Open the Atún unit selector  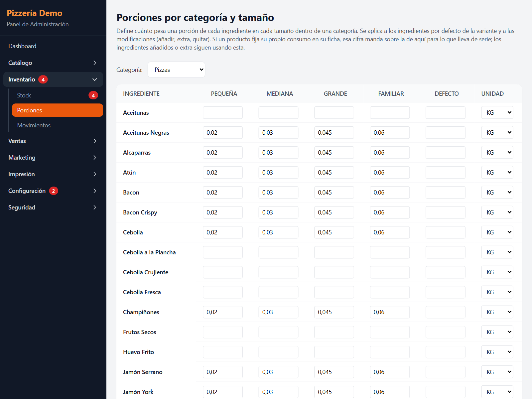click(x=497, y=173)
